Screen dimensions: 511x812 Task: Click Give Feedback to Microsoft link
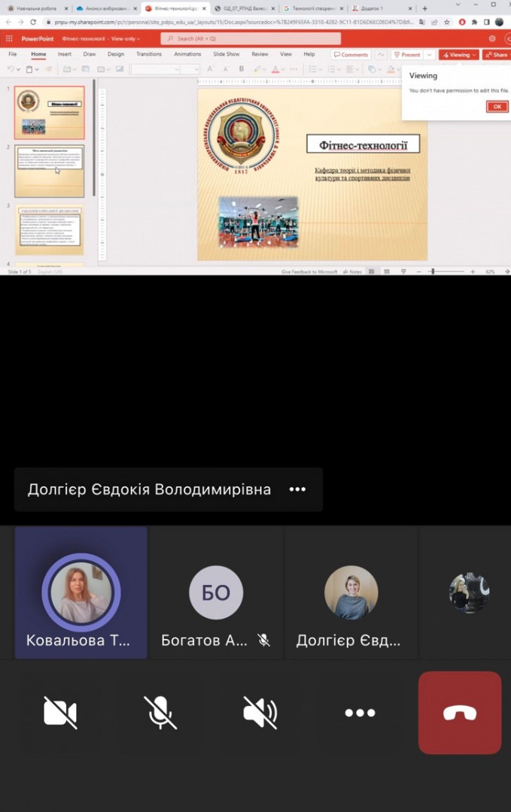(x=309, y=271)
